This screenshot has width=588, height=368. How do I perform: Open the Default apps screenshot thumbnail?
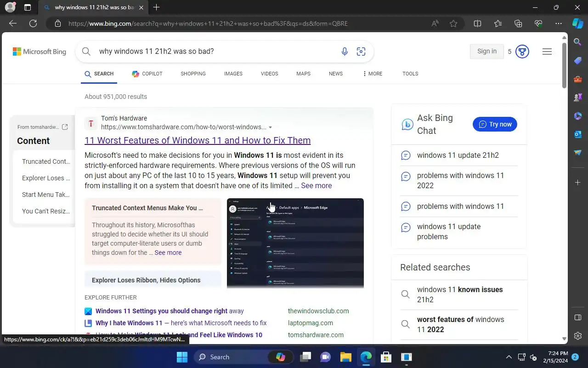coord(295,243)
